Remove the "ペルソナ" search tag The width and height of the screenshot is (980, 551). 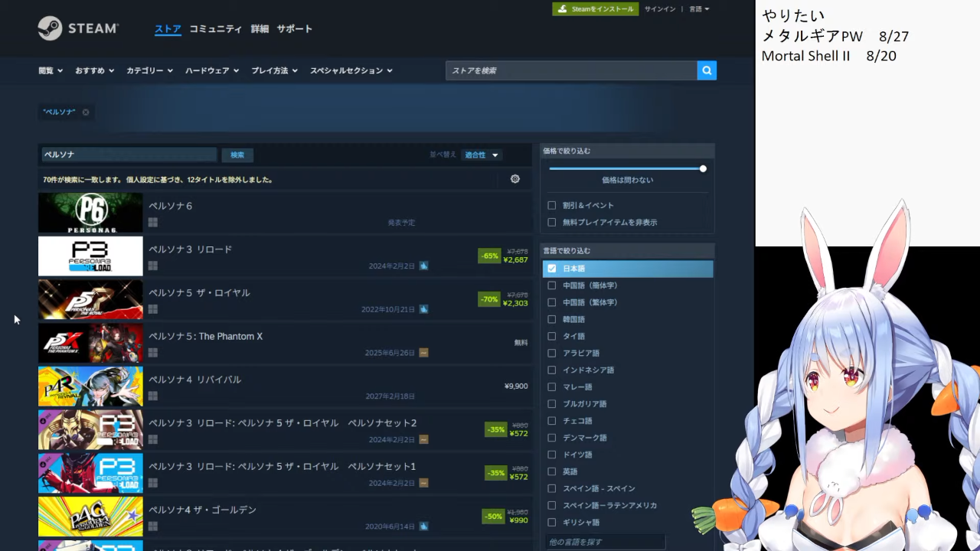(86, 112)
